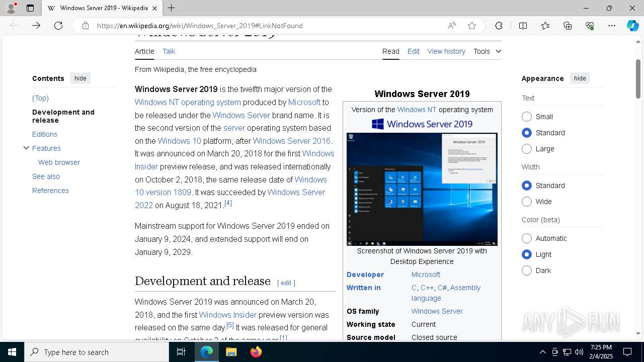
Task: Open the Collections icon
Action: (x=568, y=26)
